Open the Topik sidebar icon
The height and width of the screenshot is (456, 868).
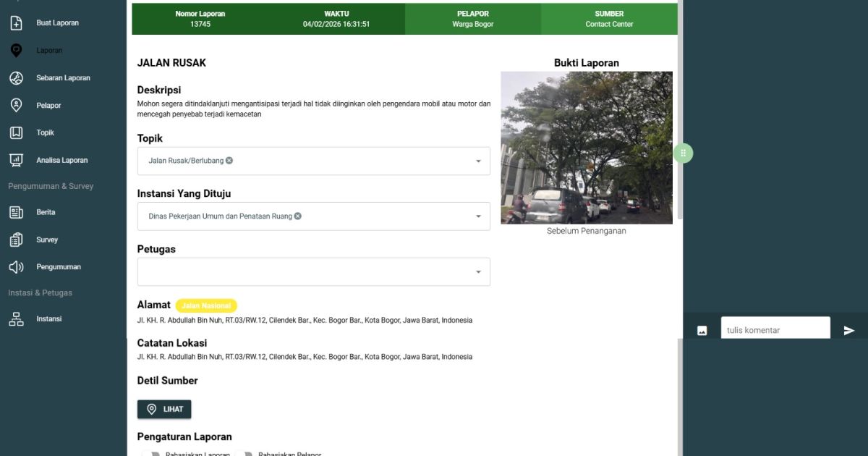pos(16,132)
